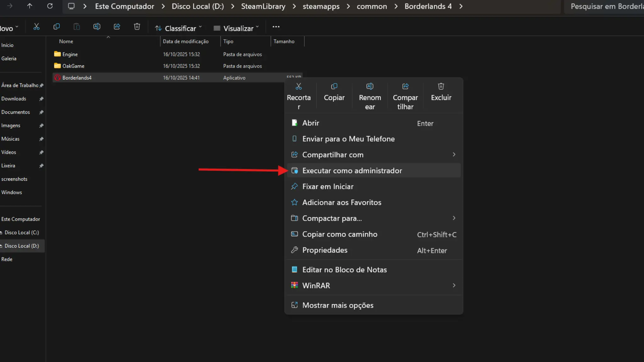Select Propriedades in the context menu
Viewport: 644px width, 362px height.
tap(325, 250)
